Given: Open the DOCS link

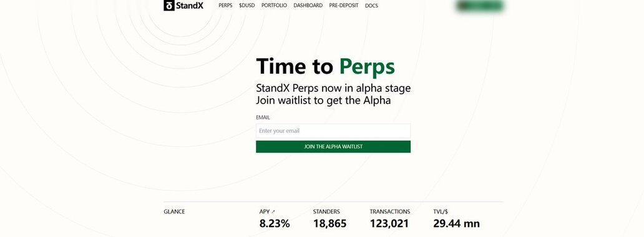Looking at the screenshot, I should pos(371,6).
